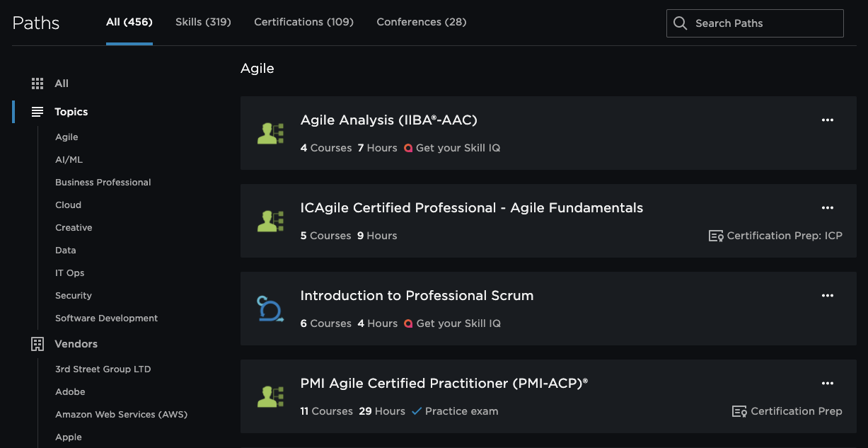Click "4 Hours" on Professional Scrum card
Viewport: 868px width, 448px height.
(378, 323)
